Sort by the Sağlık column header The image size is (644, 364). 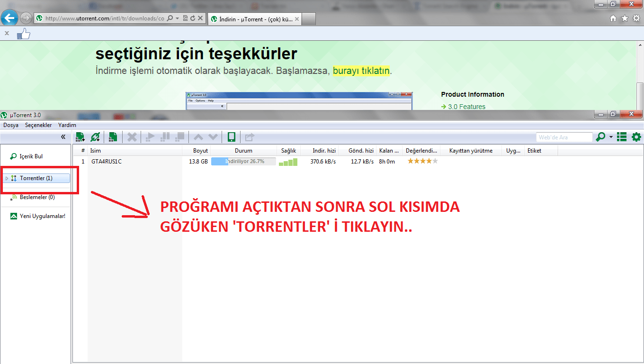click(288, 151)
